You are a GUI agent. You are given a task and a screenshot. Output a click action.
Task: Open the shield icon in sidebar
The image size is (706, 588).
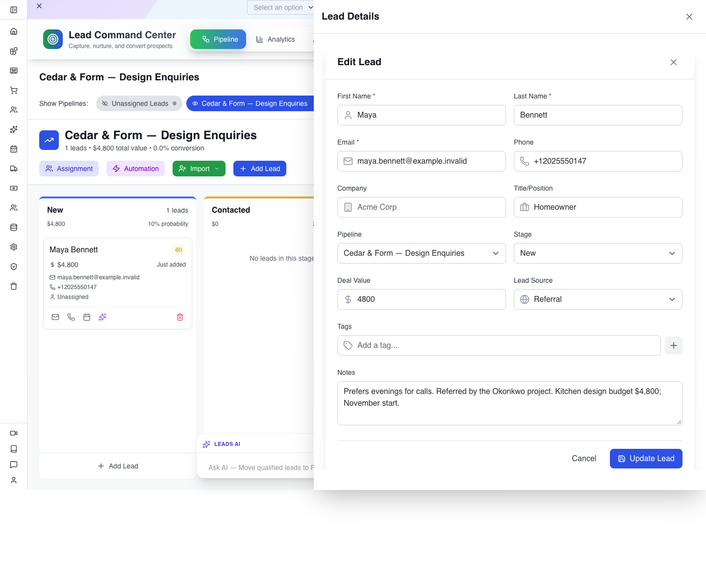pyautogui.click(x=14, y=267)
